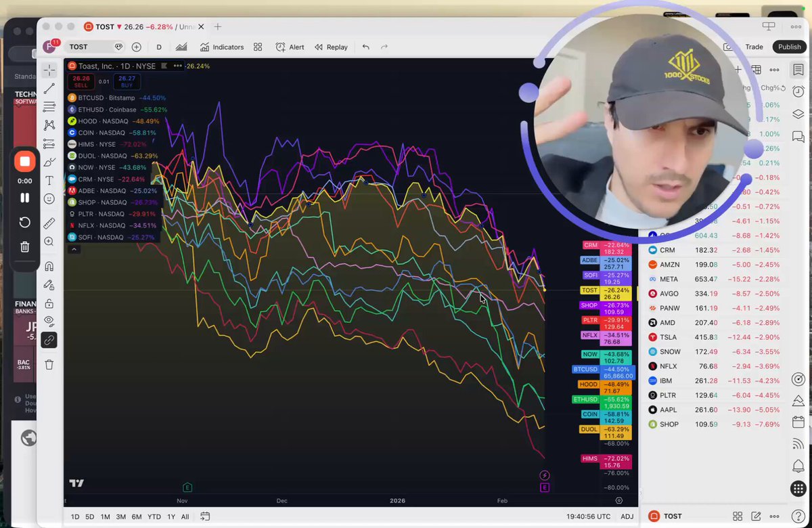Toggle hide all drawings eye icon
The height and width of the screenshot is (528, 812).
[49, 322]
